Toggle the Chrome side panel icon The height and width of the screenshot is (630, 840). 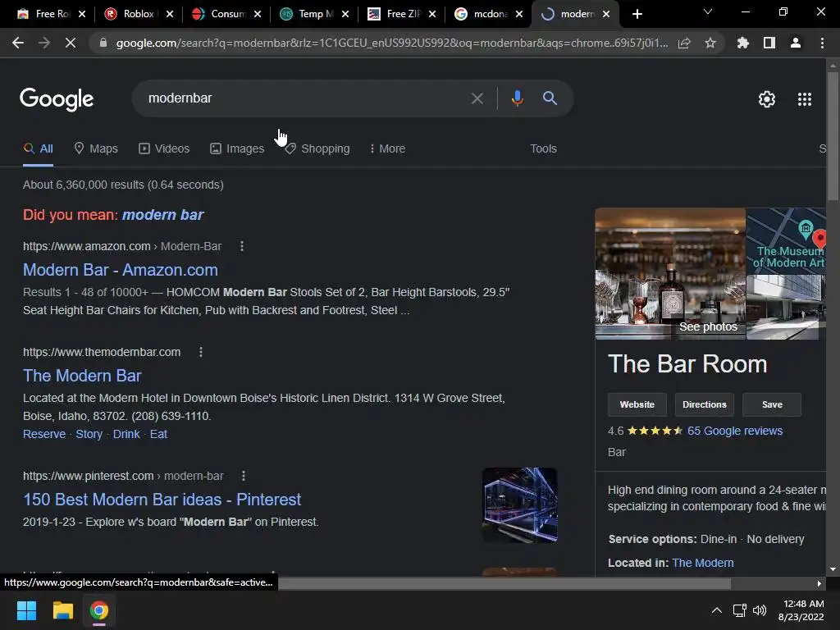(x=769, y=43)
